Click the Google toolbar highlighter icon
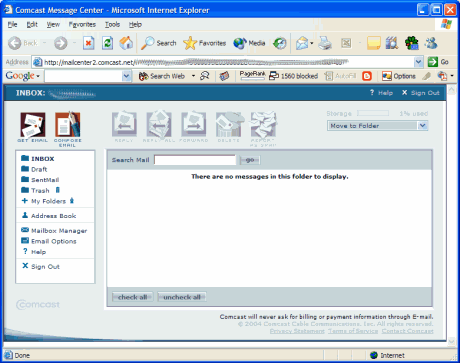The width and height of the screenshot is (460, 363). point(426,76)
